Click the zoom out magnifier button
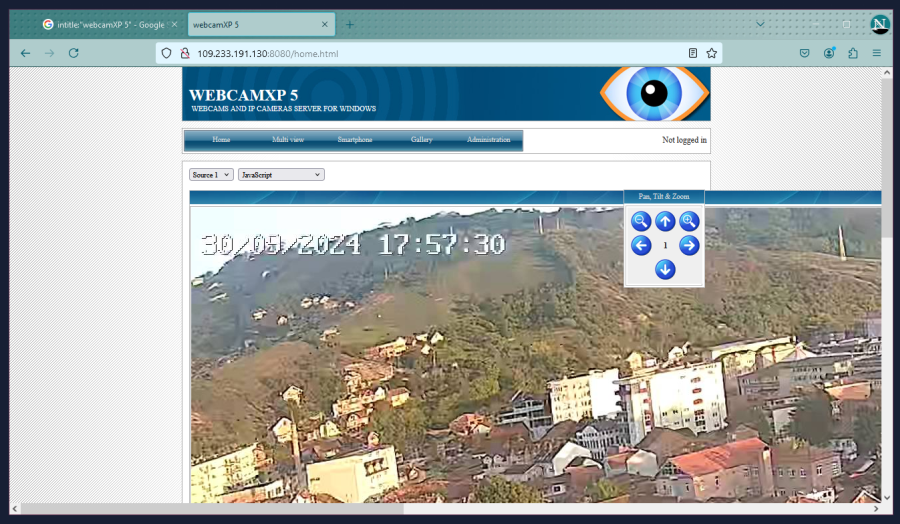Screen dimensions: 900x524 click(641, 222)
